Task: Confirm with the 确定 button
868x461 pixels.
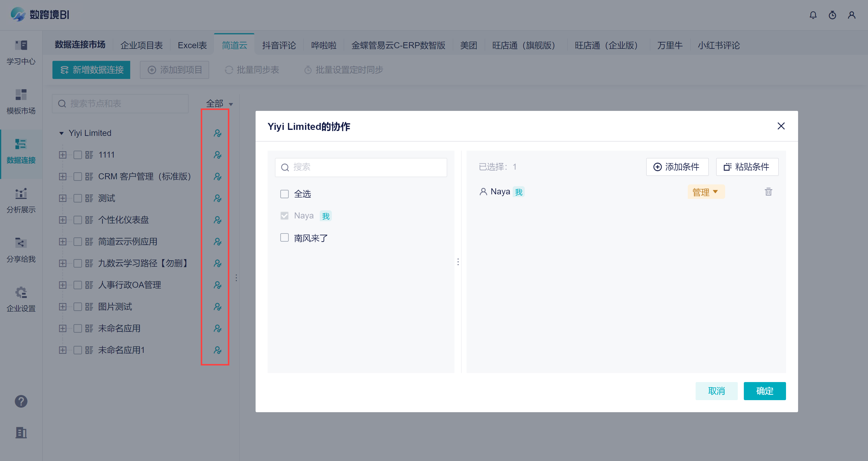Action: coord(764,391)
